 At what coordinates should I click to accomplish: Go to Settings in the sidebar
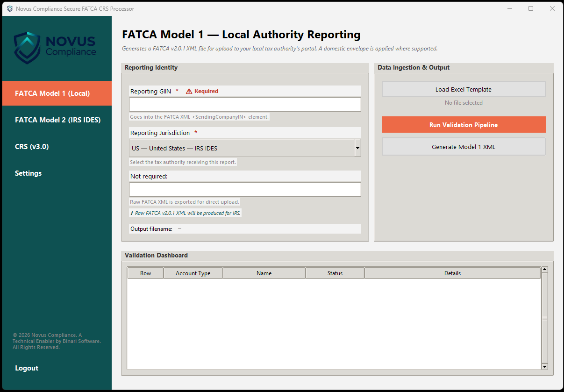coord(57,173)
